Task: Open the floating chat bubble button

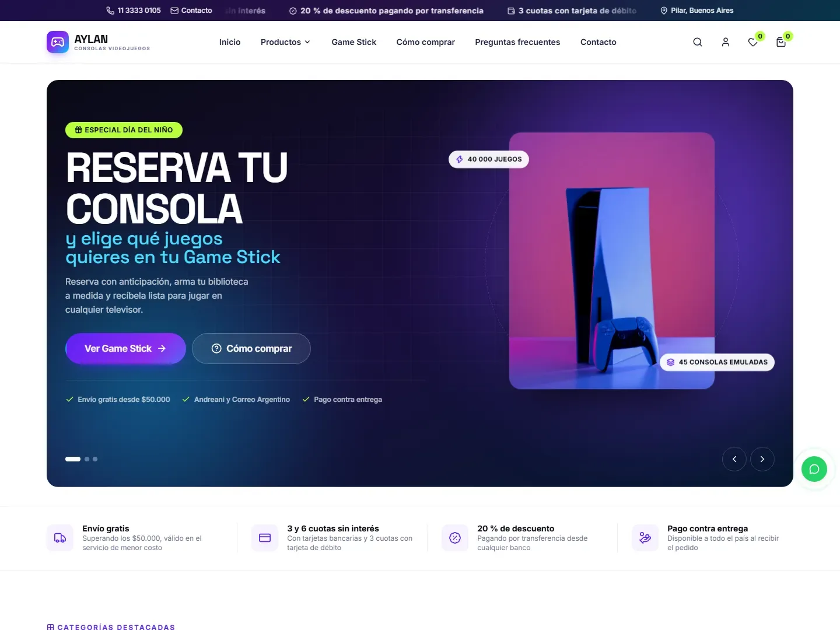Action: [x=814, y=469]
